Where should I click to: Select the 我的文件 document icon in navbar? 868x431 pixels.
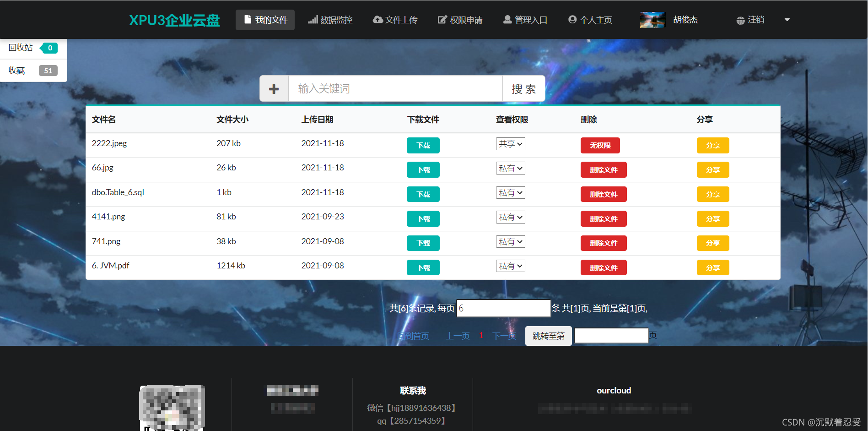(x=247, y=20)
